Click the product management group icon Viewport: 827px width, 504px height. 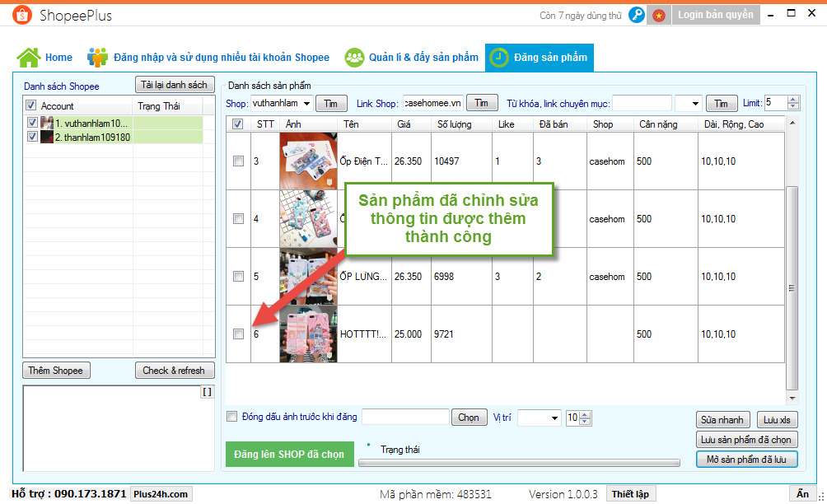pyautogui.click(x=355, y=58)
